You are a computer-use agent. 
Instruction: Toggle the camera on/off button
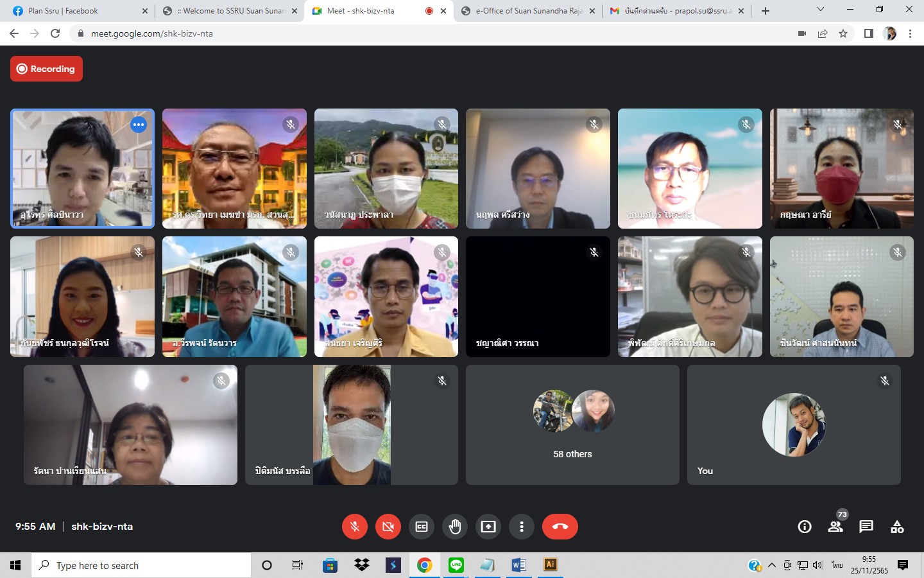[388, 527]
